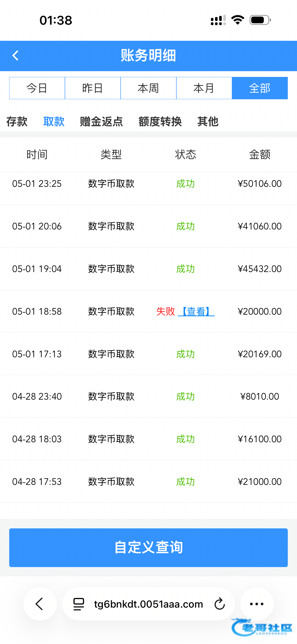Open the 取款 category tab
297x644 pixels.
pos(54,122)
